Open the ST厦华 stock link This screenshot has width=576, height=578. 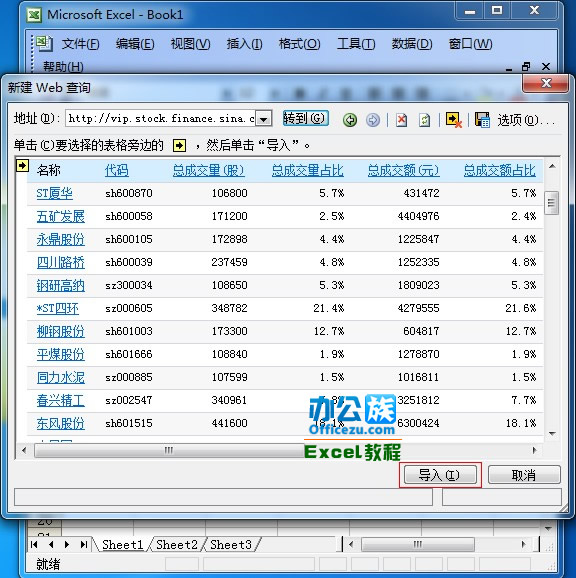pyautogui.click(x=55, y=193)
